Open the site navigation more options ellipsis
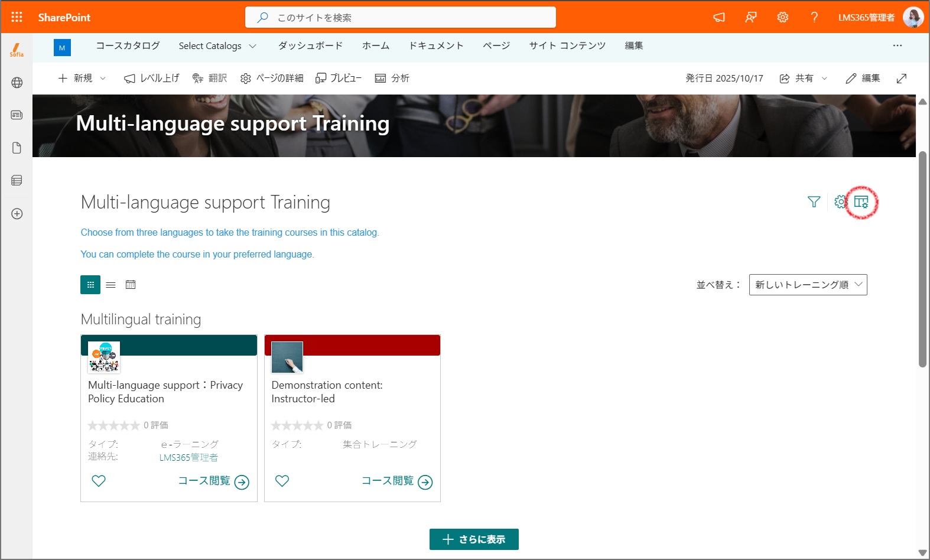 pyautogui.click(x=898, y=45)
